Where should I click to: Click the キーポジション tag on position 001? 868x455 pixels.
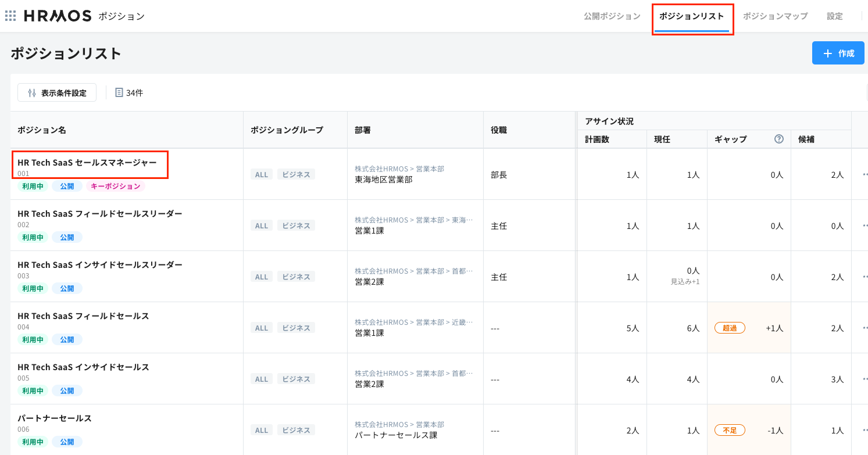tap(116, 187)
